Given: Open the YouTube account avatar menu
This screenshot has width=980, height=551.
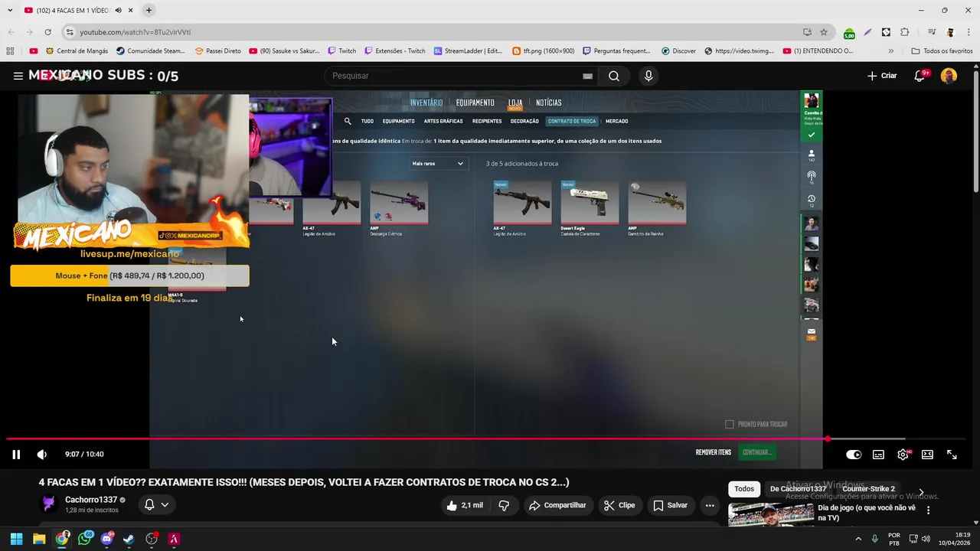Looking at the screenshot, I should 949,76.
